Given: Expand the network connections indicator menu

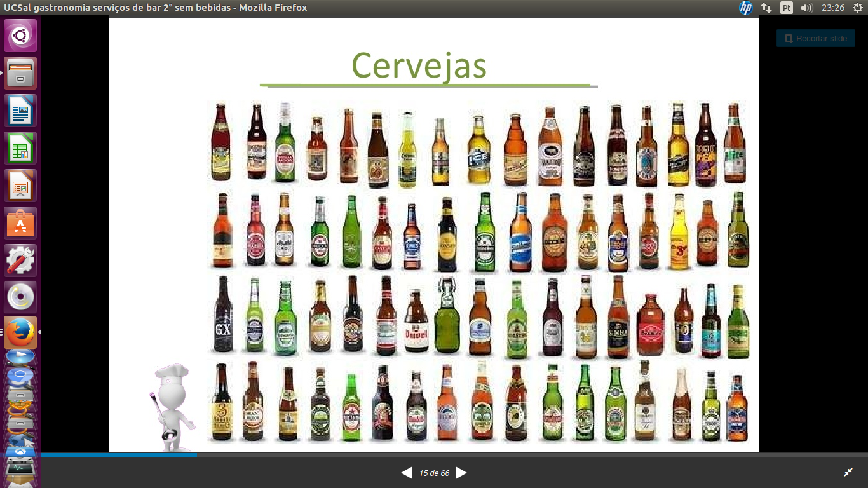Looking at the screenshot, I should [x=766, y=8].
